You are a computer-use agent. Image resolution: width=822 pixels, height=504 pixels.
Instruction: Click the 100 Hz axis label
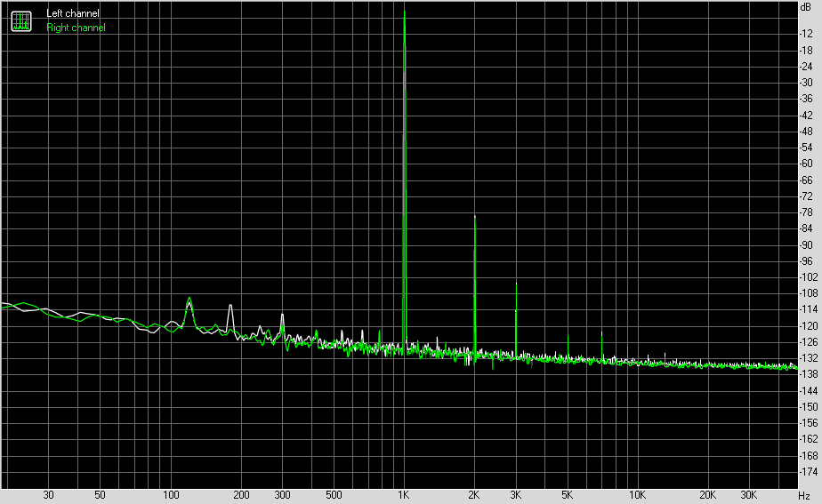[171, 495]
